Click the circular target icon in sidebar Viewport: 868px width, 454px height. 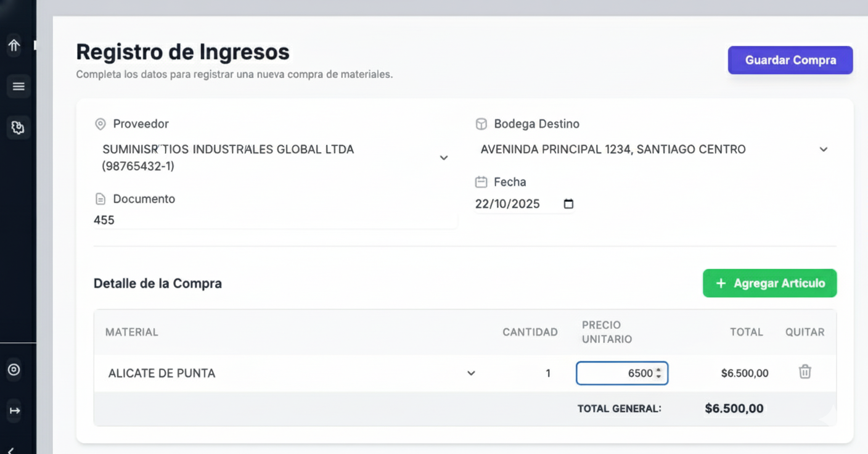pyautogui.click(x=14, y=370)
